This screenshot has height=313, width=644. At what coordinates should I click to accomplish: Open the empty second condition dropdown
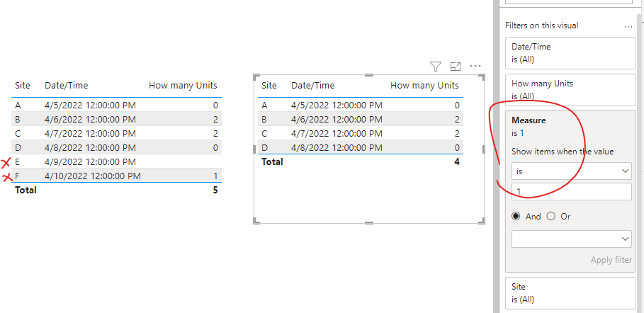coord(571,239)
